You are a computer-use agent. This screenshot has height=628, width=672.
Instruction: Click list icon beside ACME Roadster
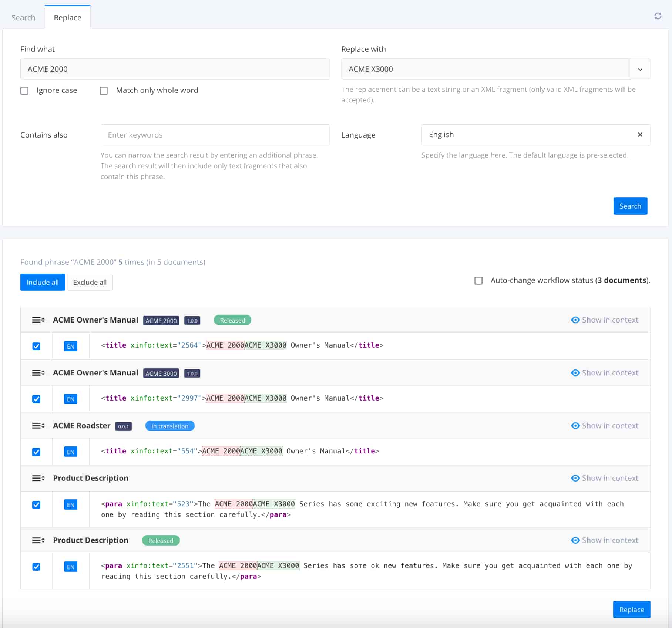click(38, 426)
